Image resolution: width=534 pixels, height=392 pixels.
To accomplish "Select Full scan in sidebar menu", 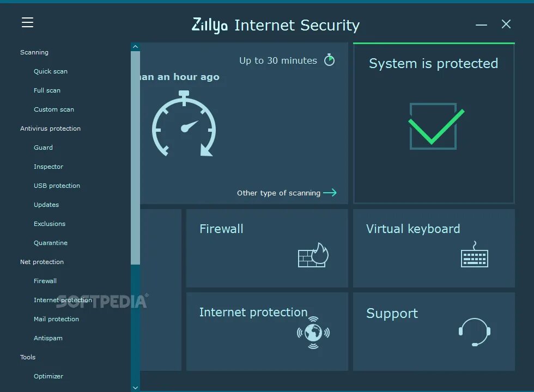I will (47, 90).
